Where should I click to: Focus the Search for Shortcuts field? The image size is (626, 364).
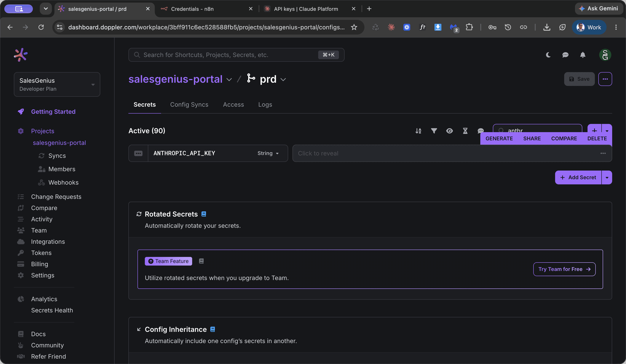tap(236, 55)
